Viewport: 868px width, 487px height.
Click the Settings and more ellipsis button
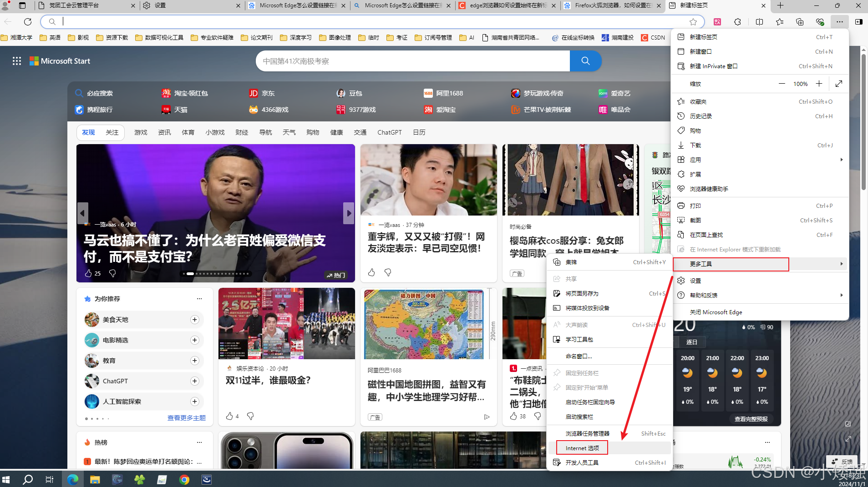(839, 21)
